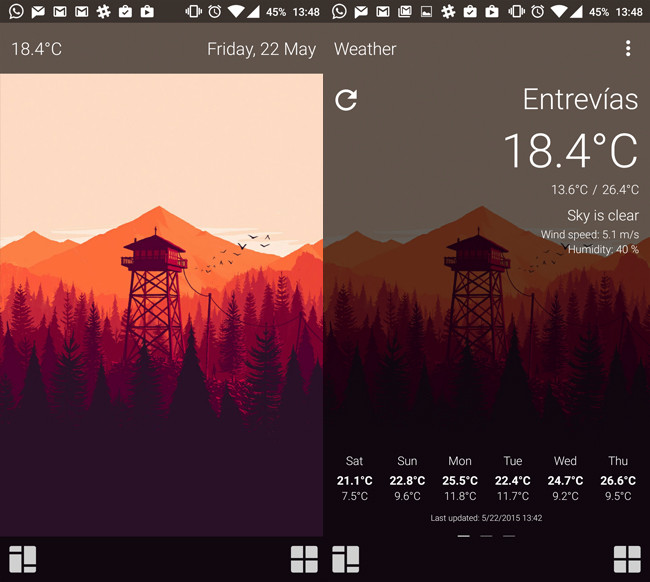
Task: Tap the 13.6°C / 26.4°C range
Action: pyautogui.click(x=594, y=190)
